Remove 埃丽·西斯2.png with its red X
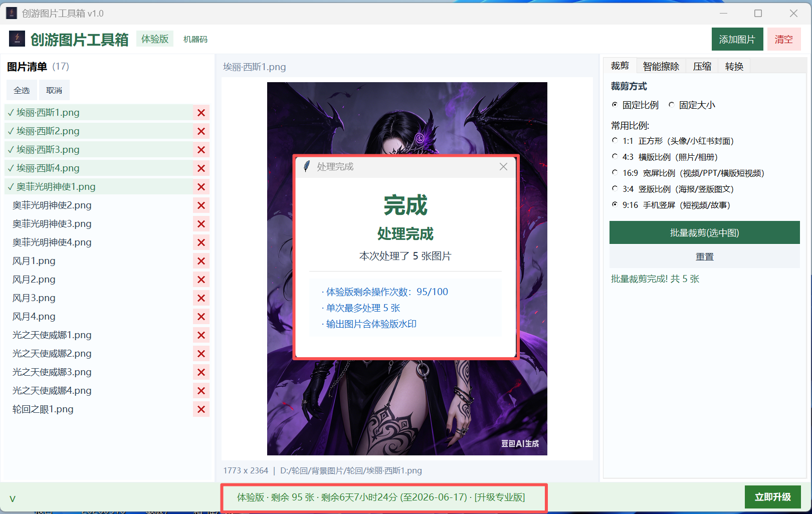The width and height of the screenshot is (812, 514). [201, 131]
